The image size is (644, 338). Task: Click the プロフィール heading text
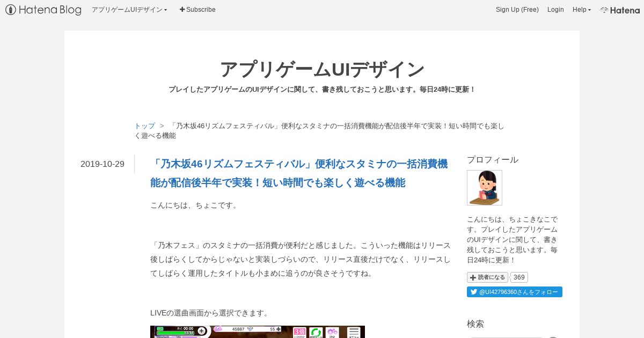(x=493, y=160)
